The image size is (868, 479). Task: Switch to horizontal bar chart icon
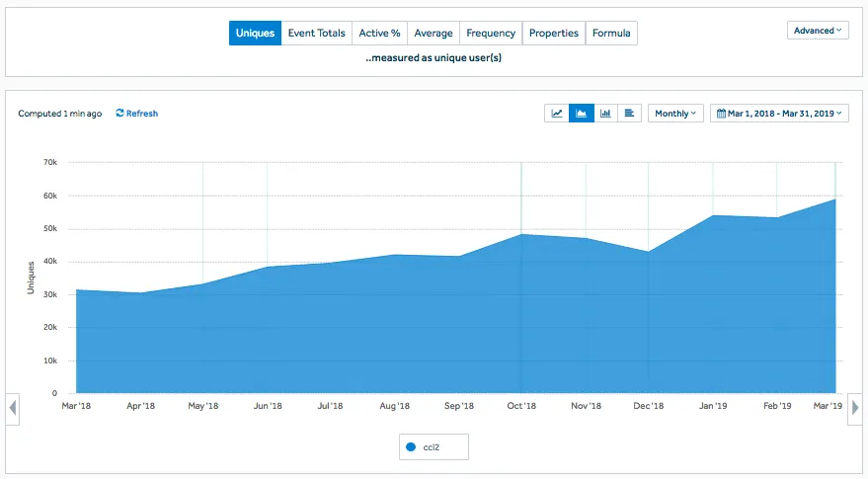[x=629, y=113]
